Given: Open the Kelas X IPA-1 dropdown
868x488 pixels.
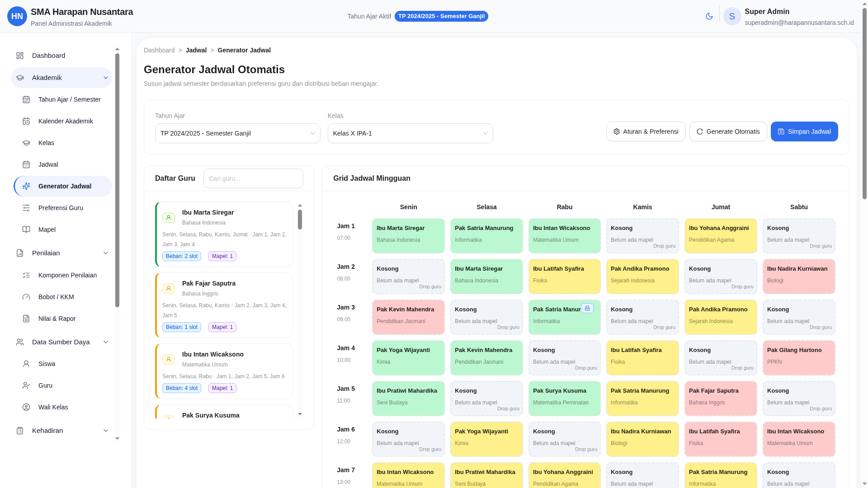Looking at the screenshot, I should [x=410, y=133].
